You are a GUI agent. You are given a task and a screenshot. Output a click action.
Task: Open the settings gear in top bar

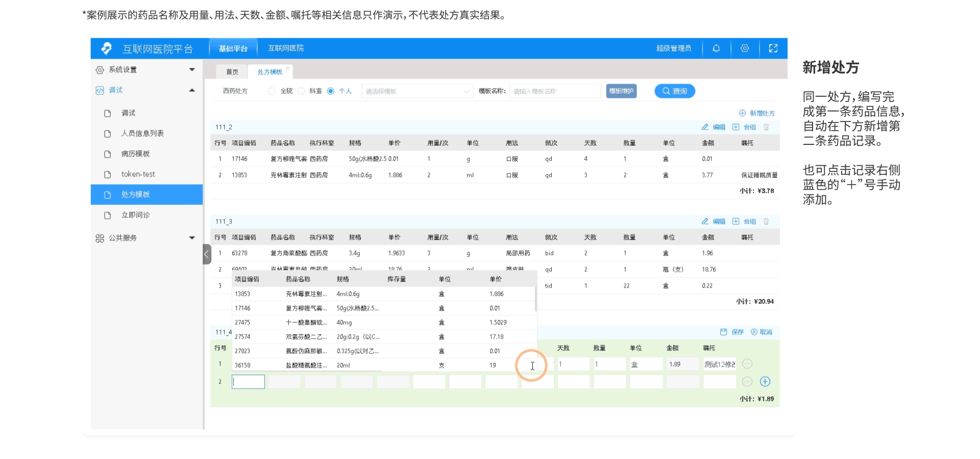(x=745, y=48)
